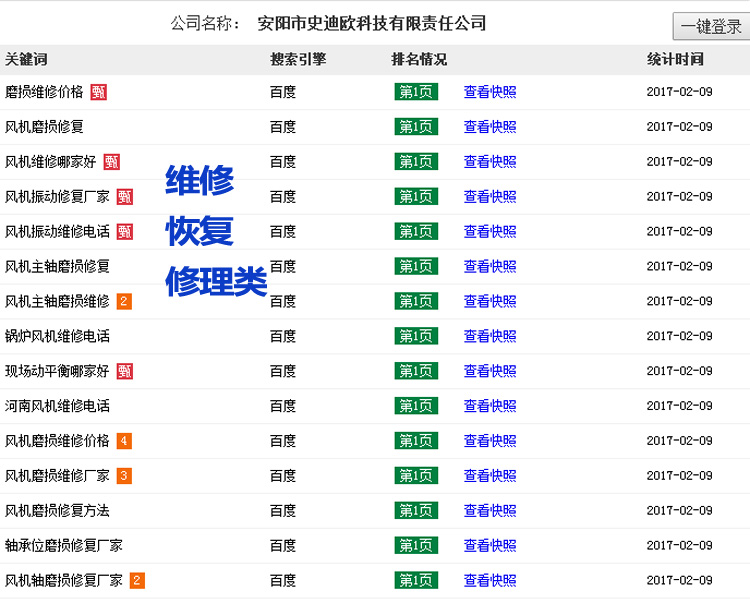Screen dimensions: 750x603
Task: Select keyword text 现场动平衡哪家好
Action: (57, 371)
